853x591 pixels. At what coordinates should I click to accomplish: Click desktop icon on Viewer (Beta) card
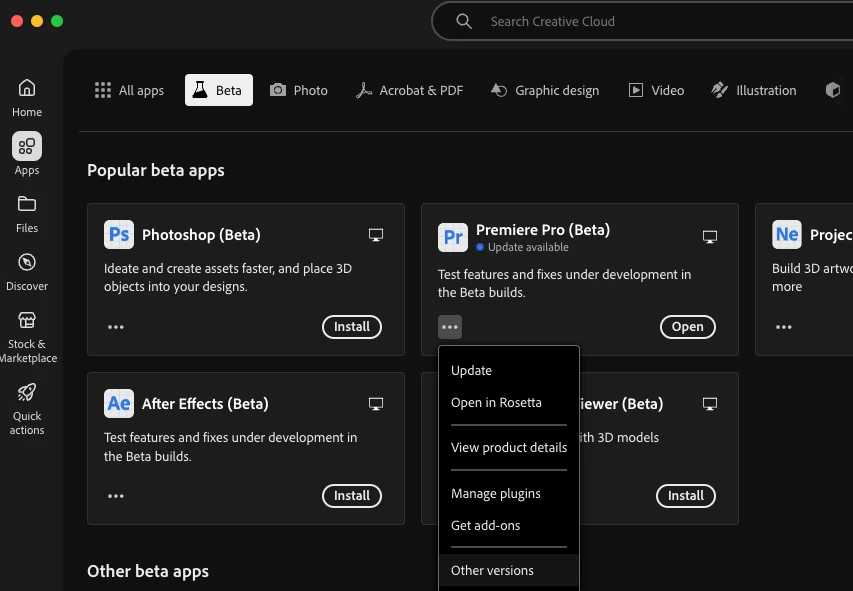(x=710, y=404)
